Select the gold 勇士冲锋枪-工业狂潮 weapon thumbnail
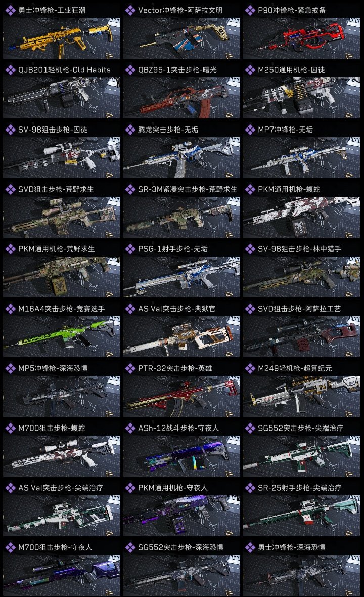 click(62, 38)
